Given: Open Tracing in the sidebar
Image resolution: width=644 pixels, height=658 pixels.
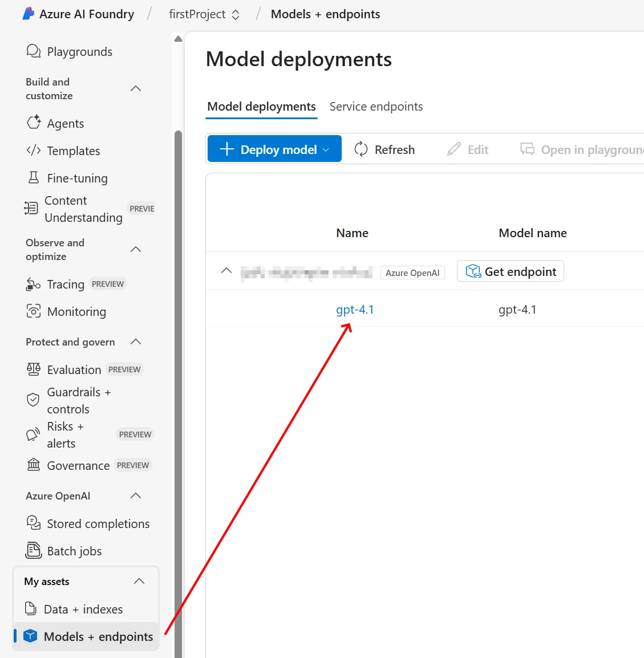Looking at the screenshot, I should point(66,284).
